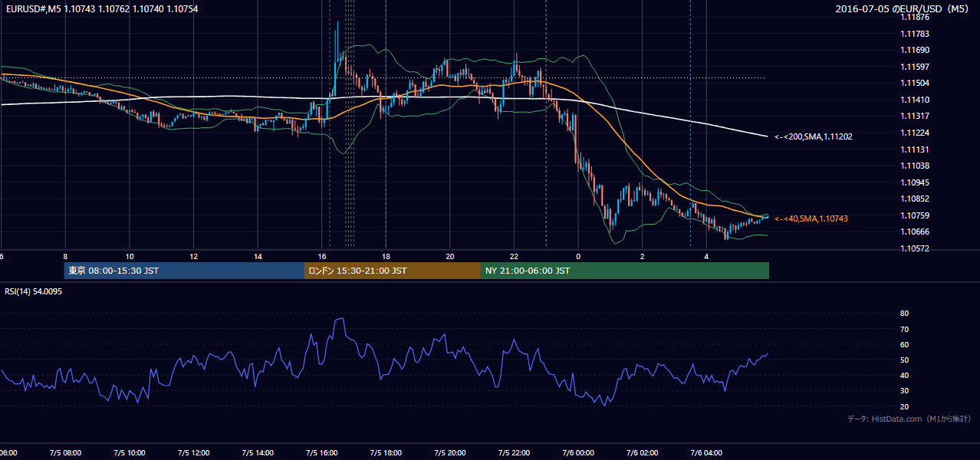Click price axis value 1.10852

pos(916,199)
